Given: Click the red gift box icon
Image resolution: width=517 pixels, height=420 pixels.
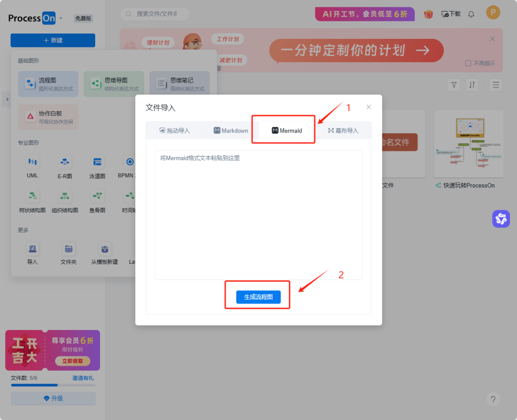Looking at the screenshot, I should click(428, 14).
